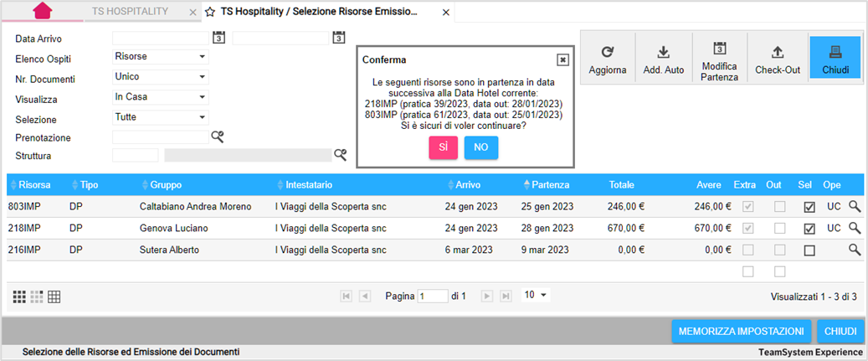Go to the previous page

point(365,297)
